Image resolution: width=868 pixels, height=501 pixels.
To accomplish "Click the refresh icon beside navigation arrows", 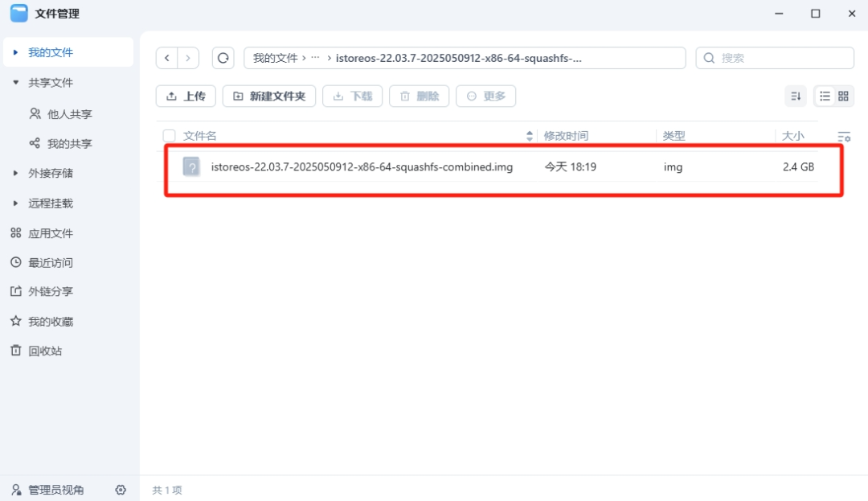I will [x=223, y=58].
